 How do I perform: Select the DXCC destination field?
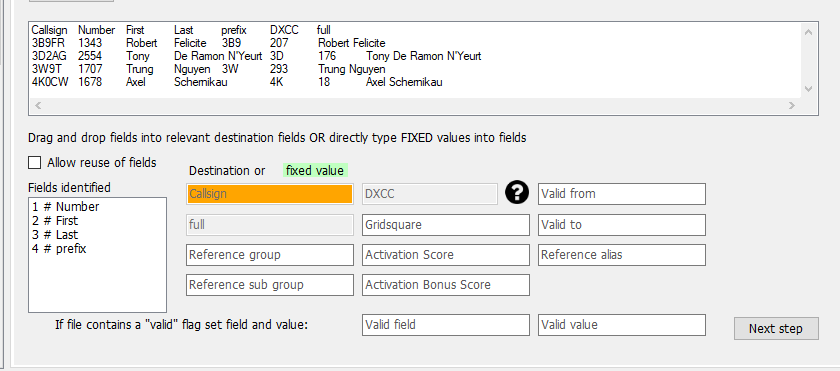point(430,194)
